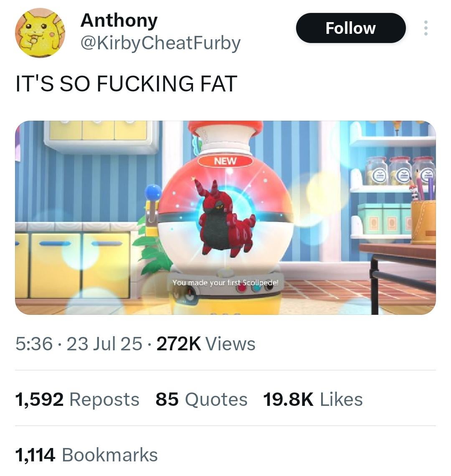Select the tweet text IT'S SO FUCKING FAT
The height and width of the screenshot is (476, 451).
(127, 84)
